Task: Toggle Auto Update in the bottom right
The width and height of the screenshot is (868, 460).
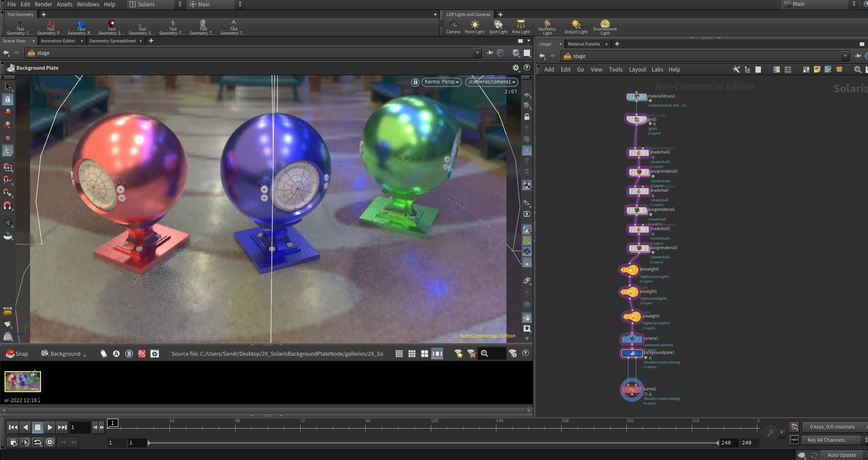Action: point(842,455)
